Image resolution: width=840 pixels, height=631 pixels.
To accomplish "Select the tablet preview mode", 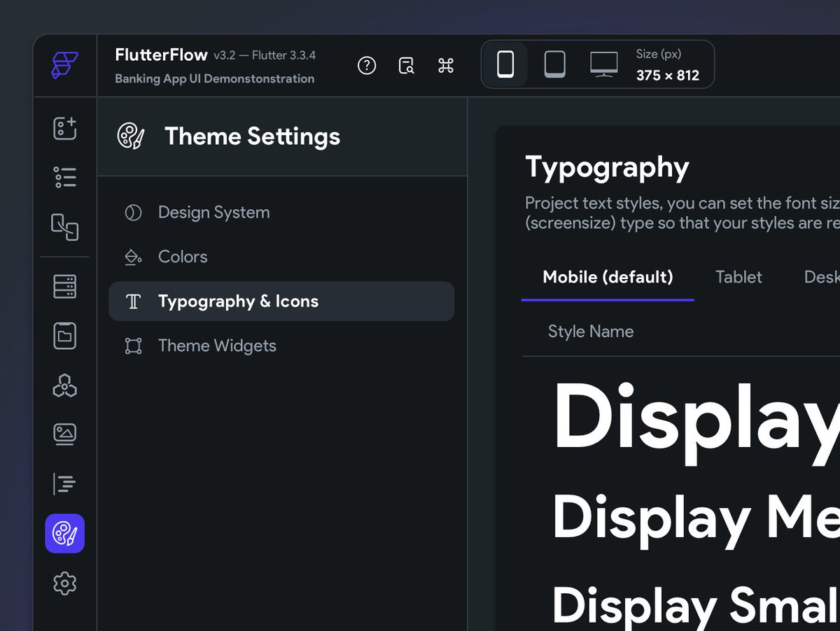I will 554,64.
